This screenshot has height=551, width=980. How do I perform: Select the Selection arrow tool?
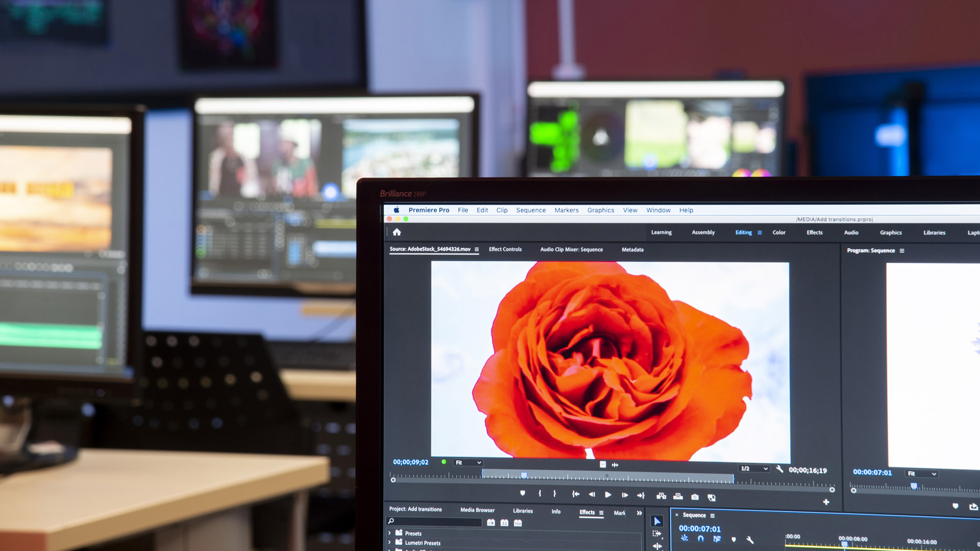coord(657,521)
